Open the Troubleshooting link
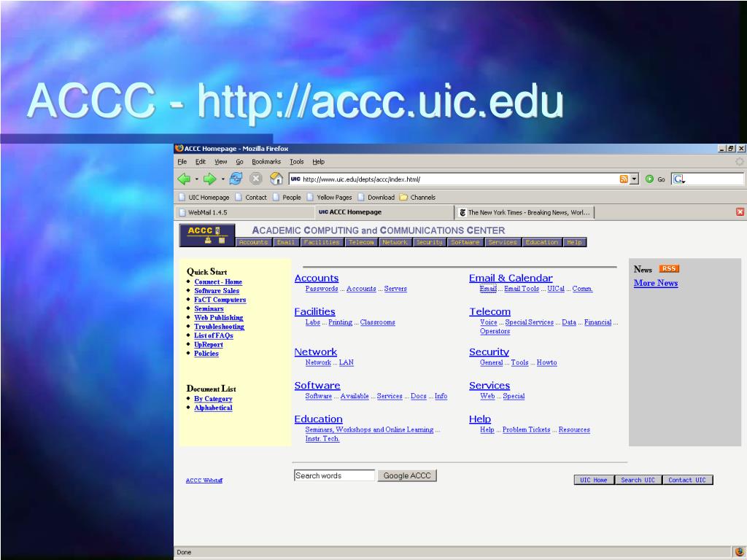This screenshot has height=560, width=747. pyautogui.click(x=219, y=327)
